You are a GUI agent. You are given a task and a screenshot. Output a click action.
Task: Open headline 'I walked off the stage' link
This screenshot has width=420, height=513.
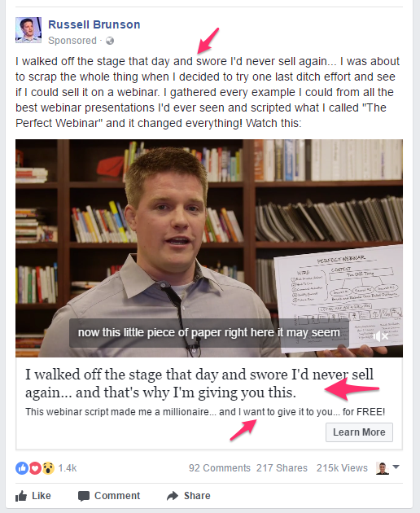pyautogui.click(x=199, y=384)
